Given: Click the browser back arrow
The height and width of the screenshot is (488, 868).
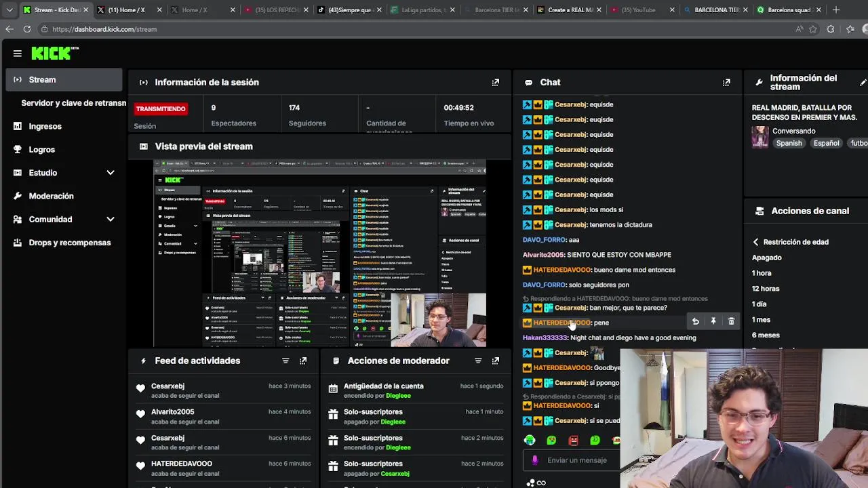Looking at the screenshot, I should [x=9, y=29].
